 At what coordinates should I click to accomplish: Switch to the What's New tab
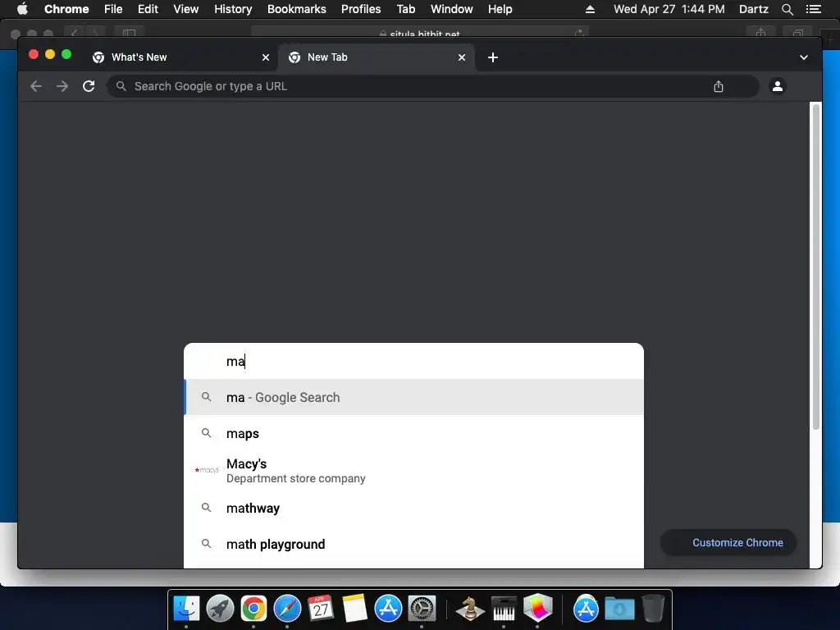(180, 57)
